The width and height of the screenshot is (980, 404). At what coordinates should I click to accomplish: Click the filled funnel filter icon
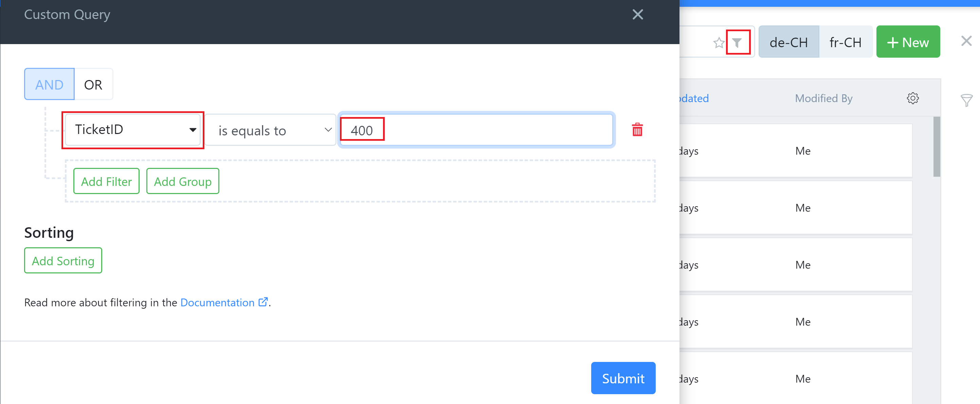coord(737,42)
